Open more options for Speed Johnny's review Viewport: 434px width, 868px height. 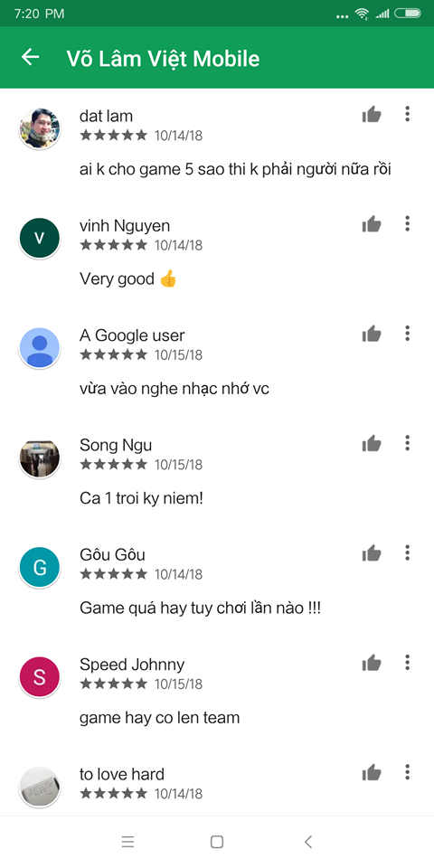(408, 662)
